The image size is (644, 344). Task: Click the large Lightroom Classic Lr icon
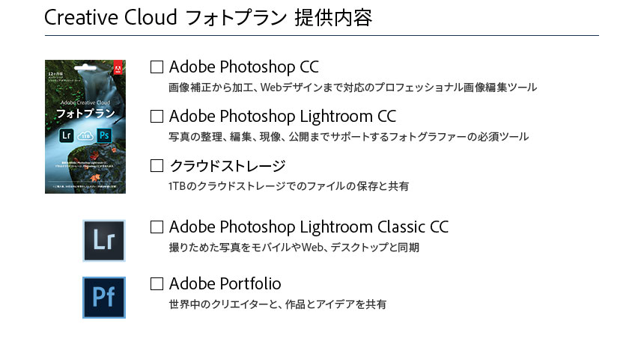[x=103, y=240]
